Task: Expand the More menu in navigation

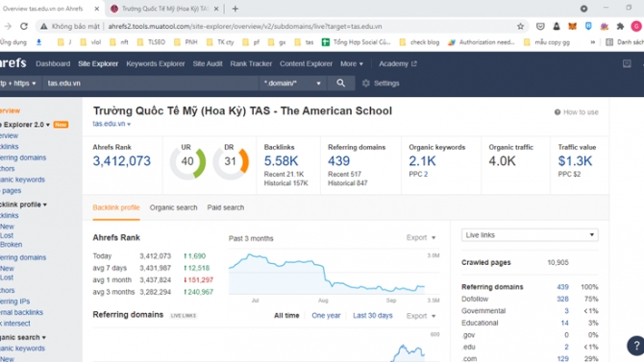Action: (x=352, y=63)
